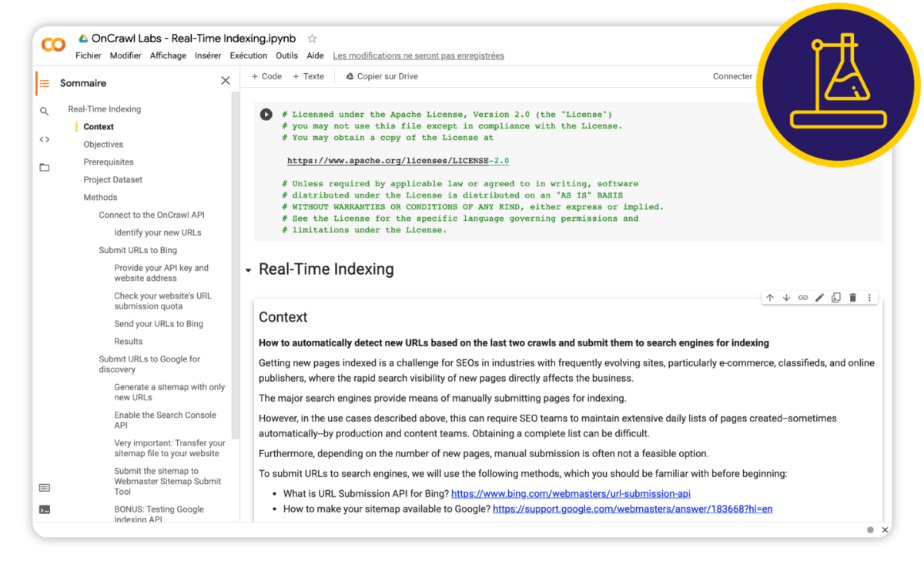Open the command palette icon in sidebar
The height and width of the screenshot is (564, 924).
[45, 488]
